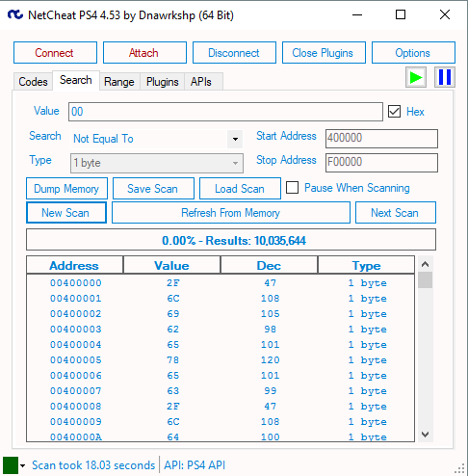Click the Disconnect button
This screenshot has width=468, height=476.
point(234,53)
